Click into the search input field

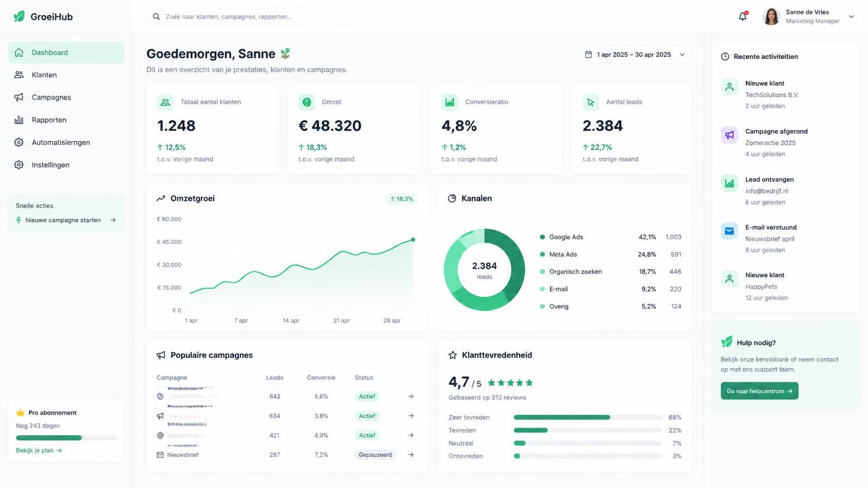pos(258,16)
